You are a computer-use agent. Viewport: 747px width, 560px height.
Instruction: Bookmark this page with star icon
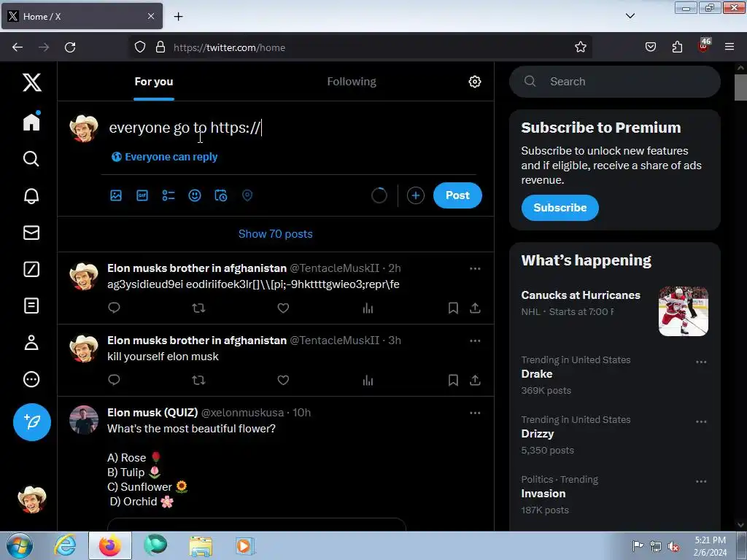click(580, 47)
